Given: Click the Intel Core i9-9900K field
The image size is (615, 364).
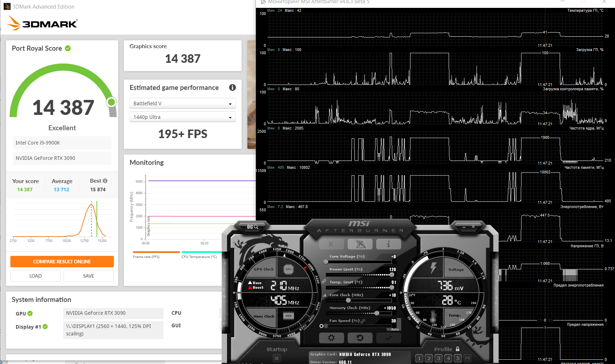Looking at the screenshot, I should (62, 143).
